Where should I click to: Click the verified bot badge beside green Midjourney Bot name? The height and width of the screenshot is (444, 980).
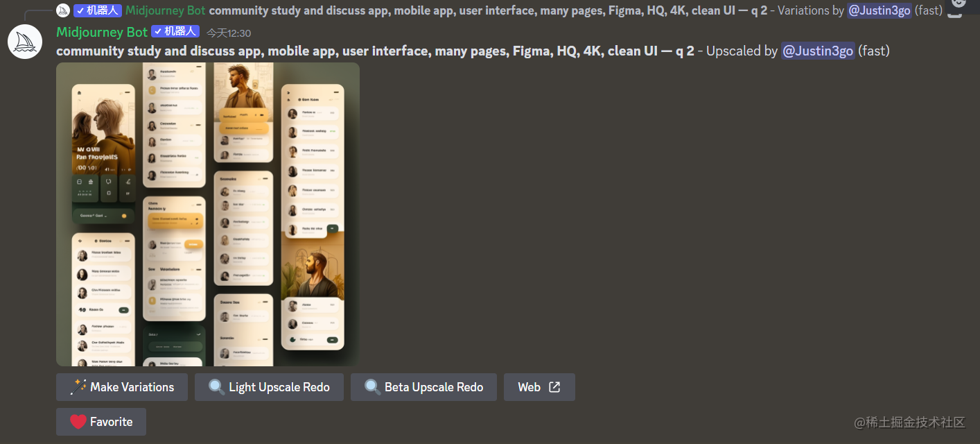pyautogui.click(x=175, y=31)
